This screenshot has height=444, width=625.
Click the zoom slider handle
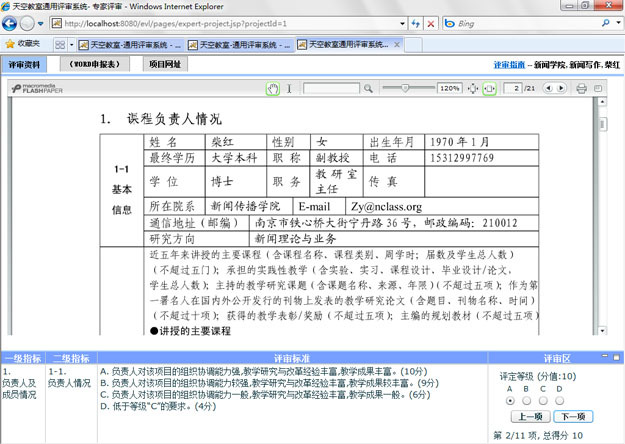point(405,88)
